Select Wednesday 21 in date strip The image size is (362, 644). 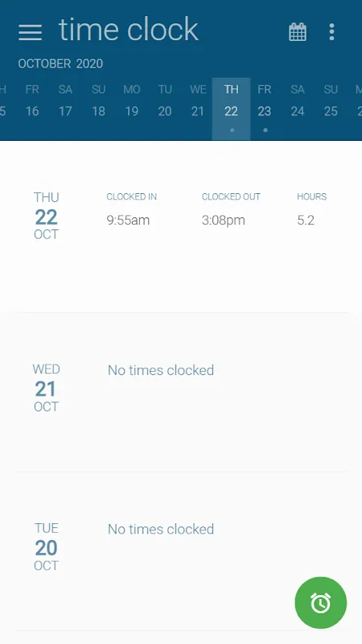[x=198, y=109]
